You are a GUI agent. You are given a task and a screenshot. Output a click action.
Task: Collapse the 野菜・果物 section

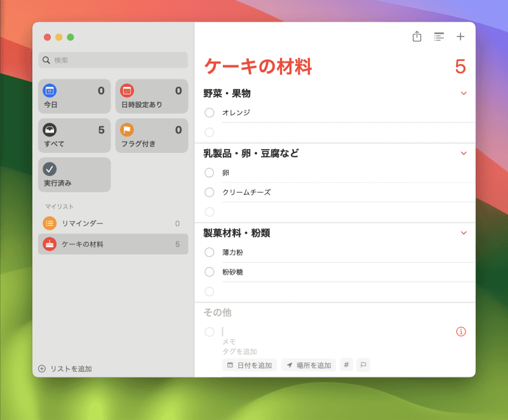coord(462,93)
